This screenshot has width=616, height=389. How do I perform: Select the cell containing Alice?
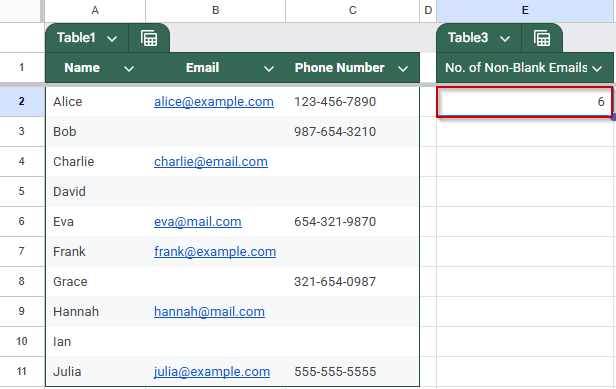pos(95,102)
